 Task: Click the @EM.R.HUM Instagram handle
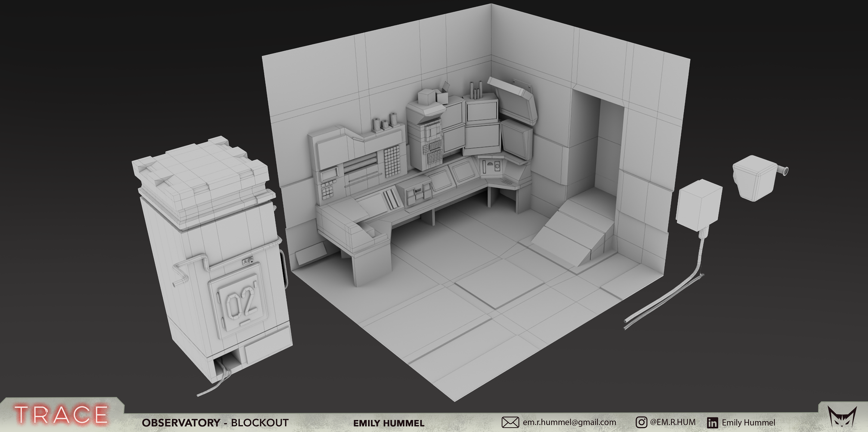pos(672,422)
